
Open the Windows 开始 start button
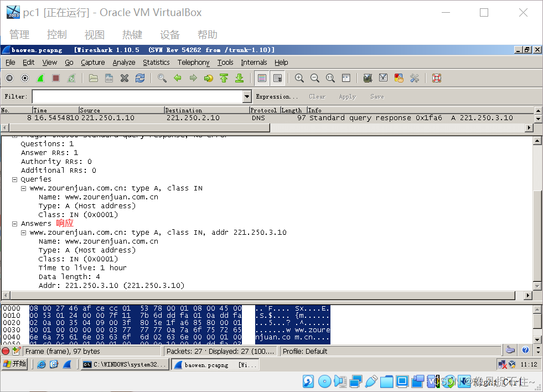click(x=14, y=364)
